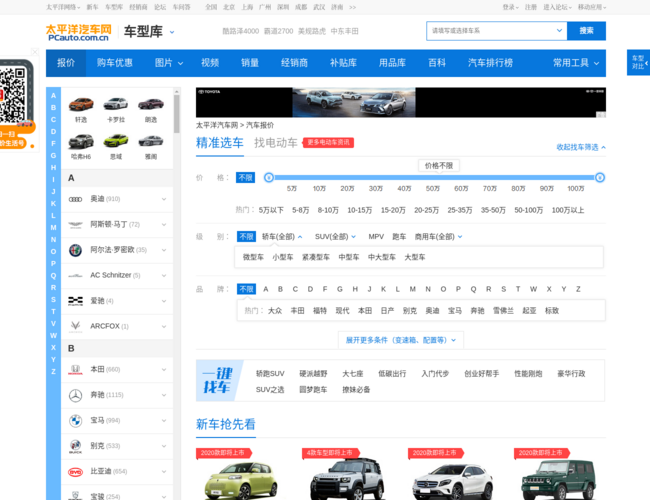This screenshot has height=500, width=650.
Task: Click the Aston Martin brand logo
Action: 75,225
